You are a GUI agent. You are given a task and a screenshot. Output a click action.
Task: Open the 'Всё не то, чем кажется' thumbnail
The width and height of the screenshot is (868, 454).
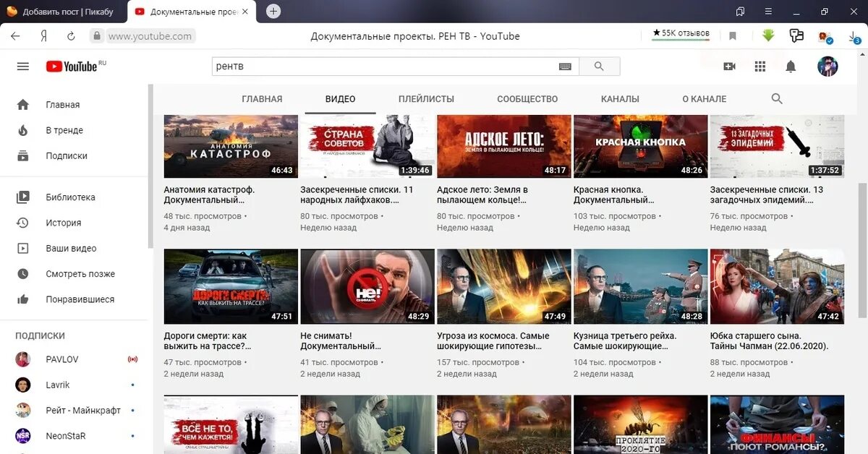pos(231,424)
